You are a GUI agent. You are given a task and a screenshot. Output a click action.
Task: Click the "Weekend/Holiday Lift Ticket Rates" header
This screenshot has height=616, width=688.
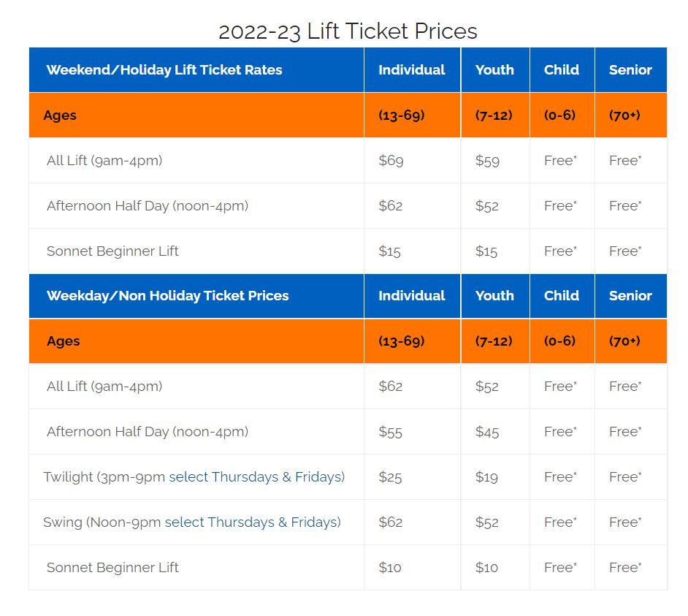point(164,70)
